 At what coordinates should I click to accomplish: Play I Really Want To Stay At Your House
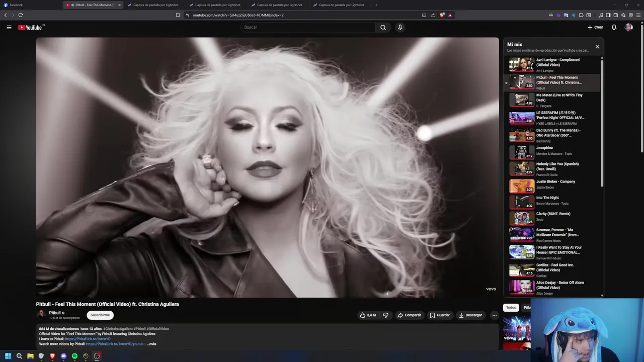[x=552, y=252]
